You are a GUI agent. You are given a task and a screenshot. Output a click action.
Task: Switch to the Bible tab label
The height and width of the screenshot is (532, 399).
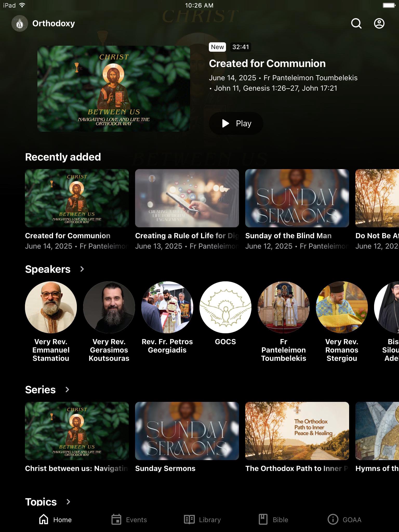[x=280, y=520]
